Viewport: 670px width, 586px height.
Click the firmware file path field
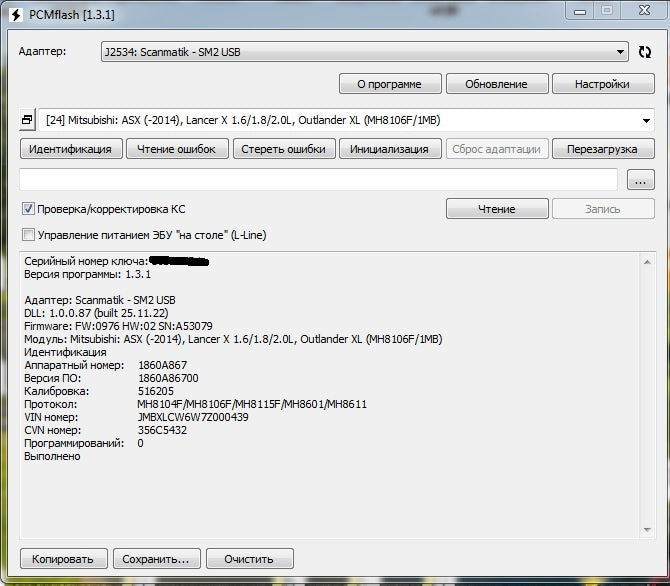[318, 180]
